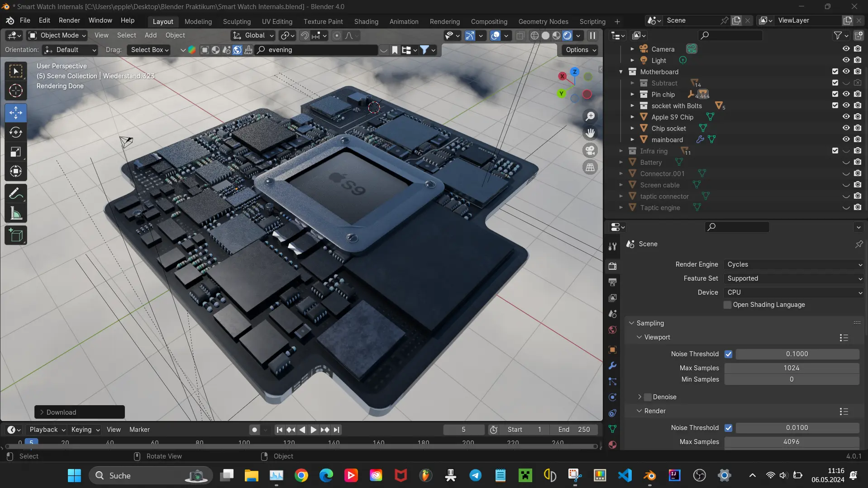Open the Global transform orientation dropdown
Screen dimensions: 868x488
(253, 35)
